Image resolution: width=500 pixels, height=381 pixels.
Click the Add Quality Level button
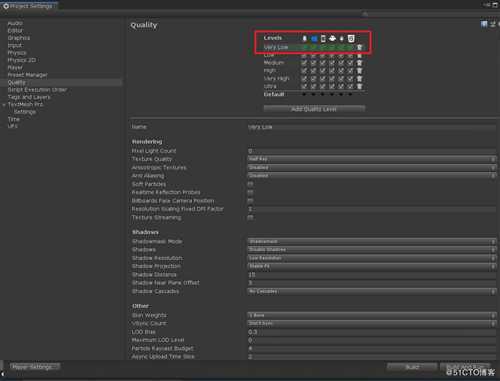pos(314,109)
